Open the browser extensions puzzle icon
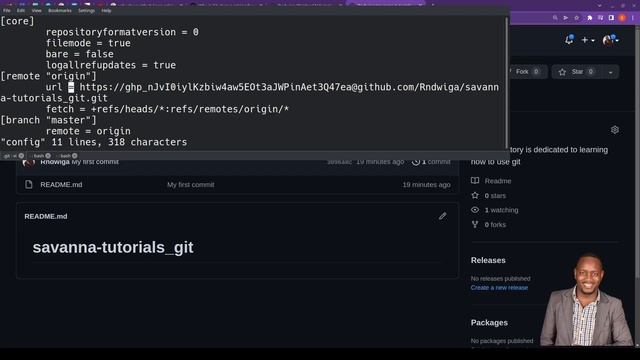Screen dimensions: 640x360 tap(590, 18)
